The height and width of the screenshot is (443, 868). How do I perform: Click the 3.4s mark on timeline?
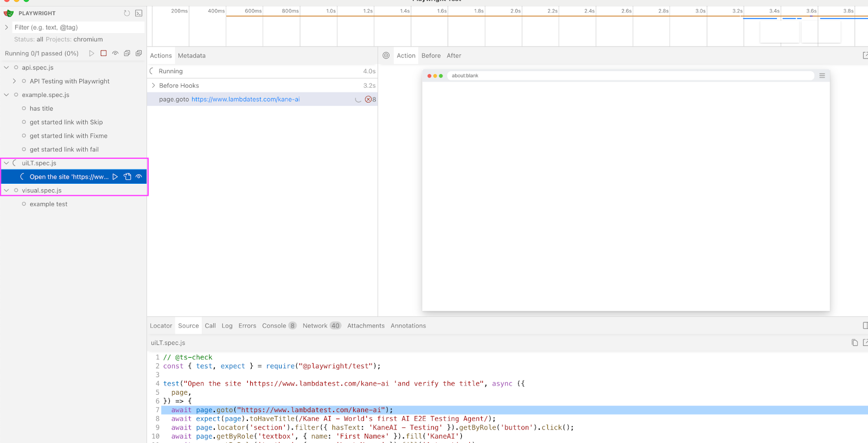pyautogui.click(x=774, y=11)
